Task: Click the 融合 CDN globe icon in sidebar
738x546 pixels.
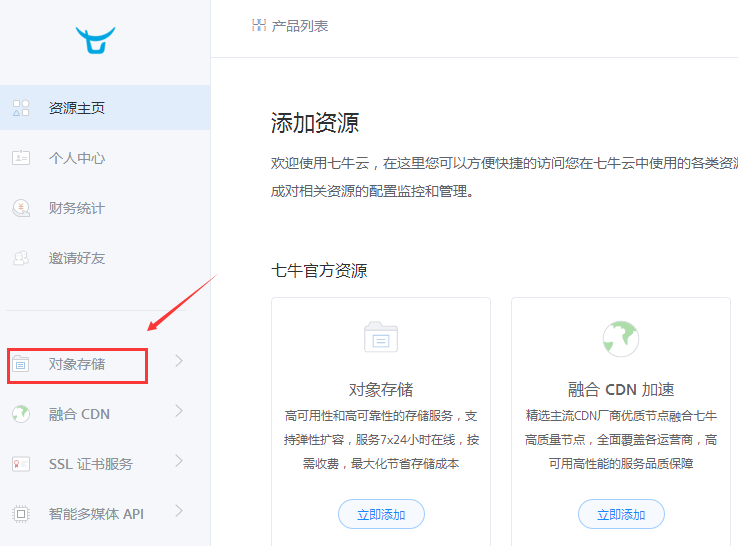Action: 21,414
